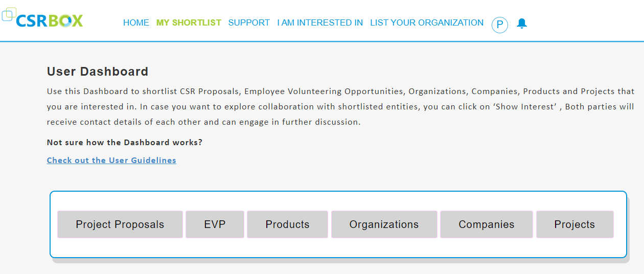
Task: Switch to the Project Proposals tab
Action: tap(120, 224)
